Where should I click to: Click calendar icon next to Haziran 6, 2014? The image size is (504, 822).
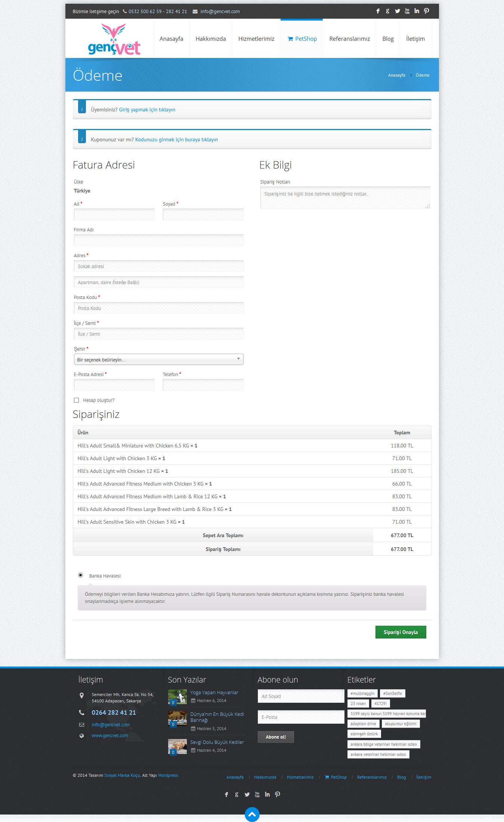pos(193,701)
